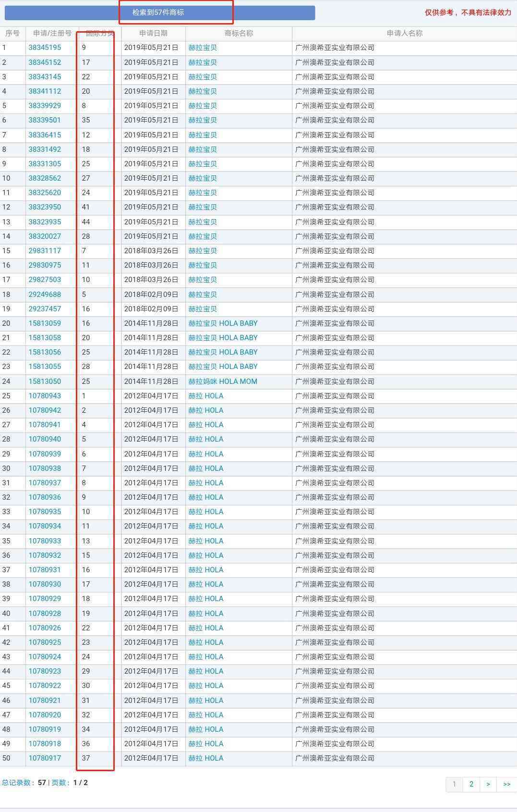
Task: Open registration number 38345195 link
Action: 45,48
